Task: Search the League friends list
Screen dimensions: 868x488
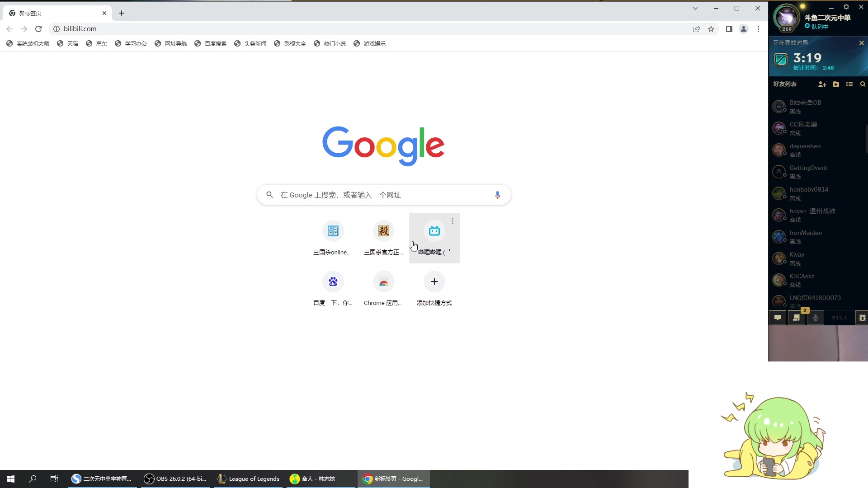Action: coord(863,84)
